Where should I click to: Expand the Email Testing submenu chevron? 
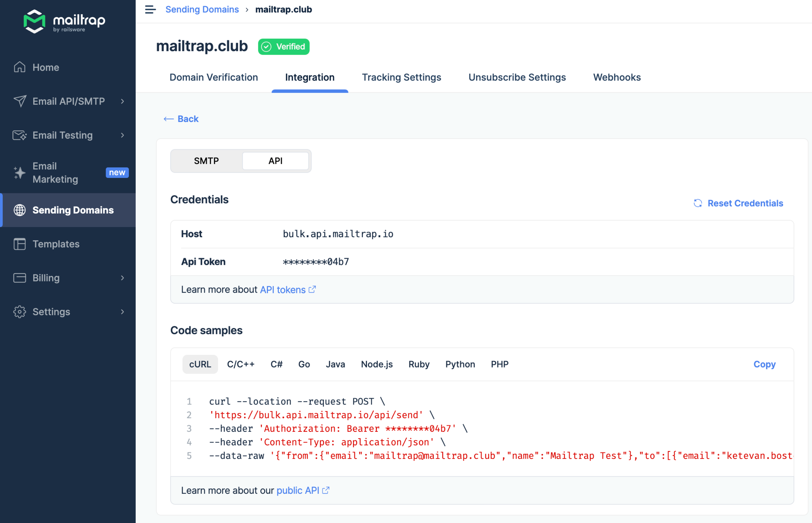click(x=122, y=135)
